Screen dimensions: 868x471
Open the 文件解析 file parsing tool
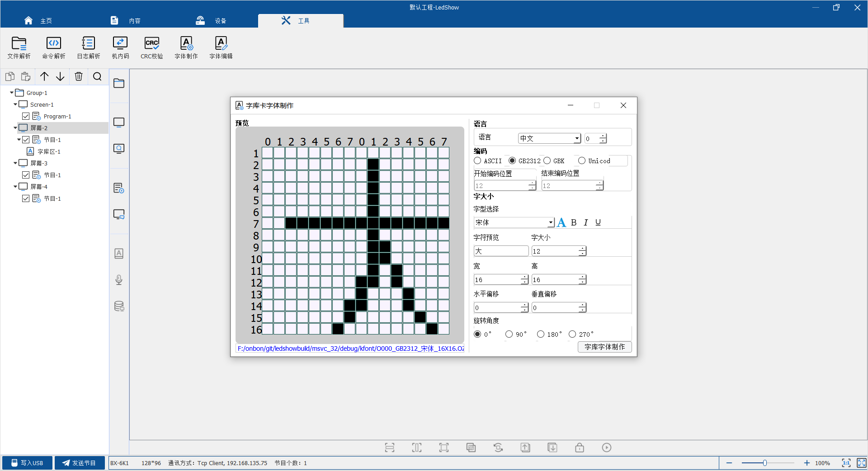pyautogui.click(x=19, y=47)
